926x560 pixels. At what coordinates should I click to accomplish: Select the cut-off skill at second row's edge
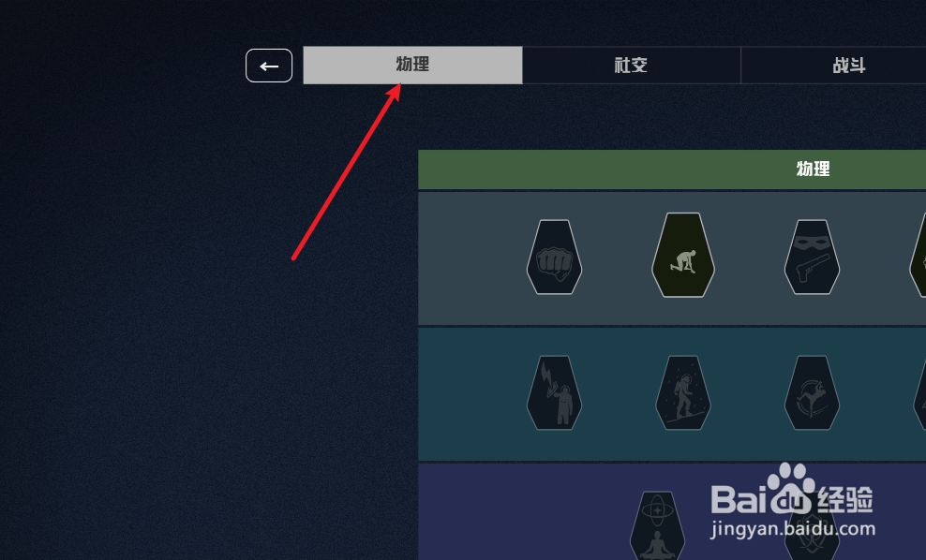pos(920,392)
